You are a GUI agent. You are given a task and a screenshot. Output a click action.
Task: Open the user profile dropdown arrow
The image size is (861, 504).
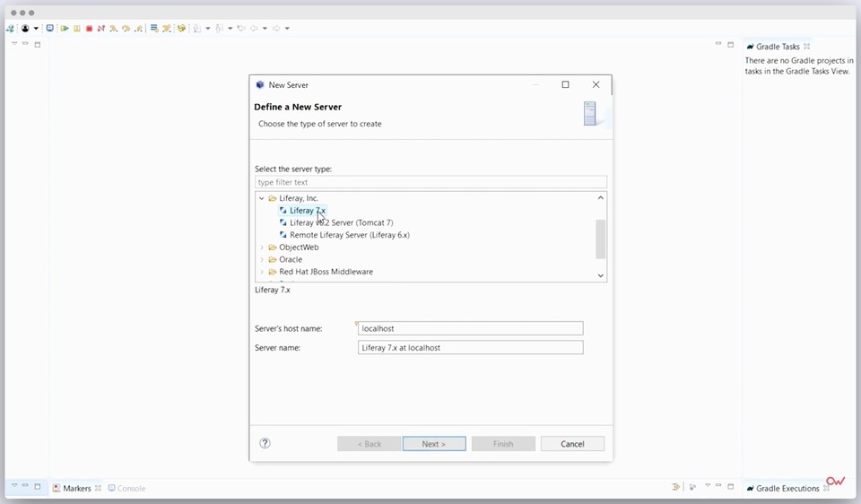(x=36, y=29)
